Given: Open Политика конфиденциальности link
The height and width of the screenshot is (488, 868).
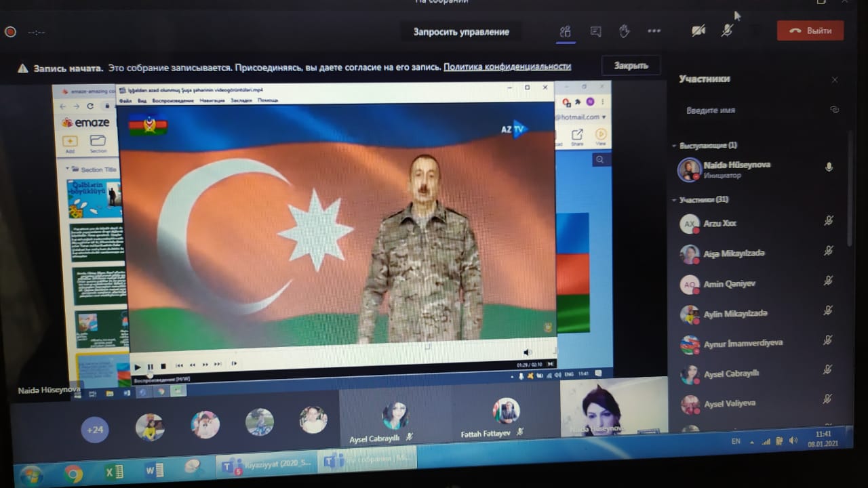Looking at the screenshot, I should click(x=507, y=66).
